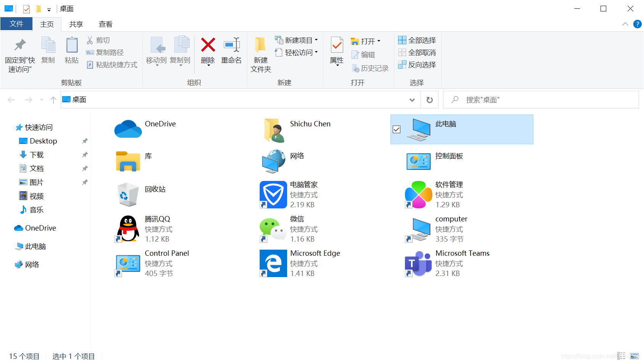Select Paste shortcut (粘贴快捷方式)
This screenshot has width=644, height=363.
point(112,65)
